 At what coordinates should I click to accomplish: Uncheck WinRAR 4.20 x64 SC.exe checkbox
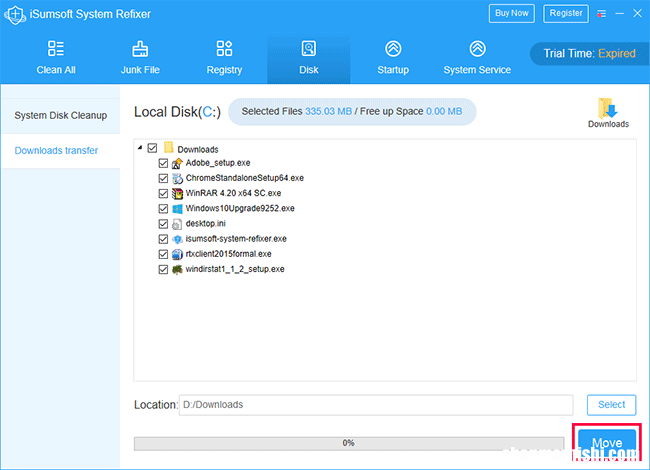tap(163, 194)
